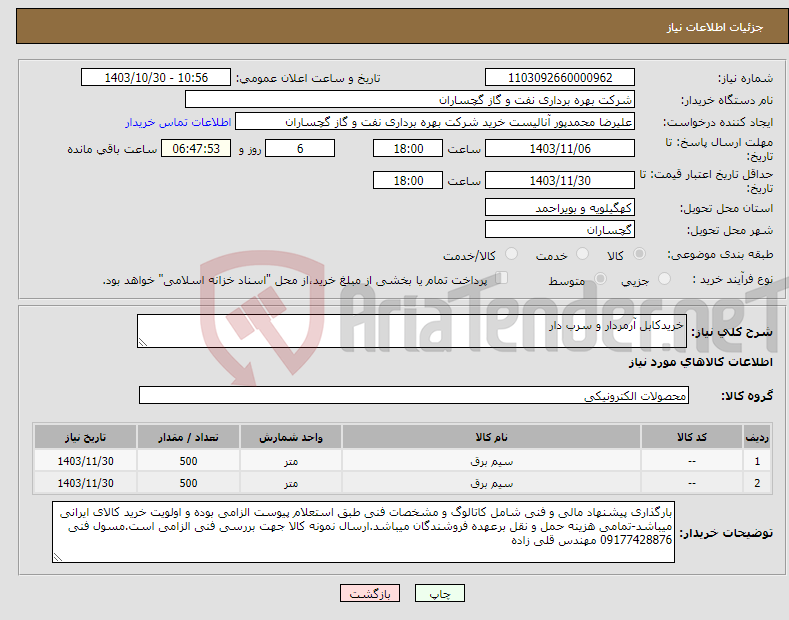Click remaining time field 06:47:53
This screenshot has width=789, height=620.
pyautogui.click(x=196, y=148)
